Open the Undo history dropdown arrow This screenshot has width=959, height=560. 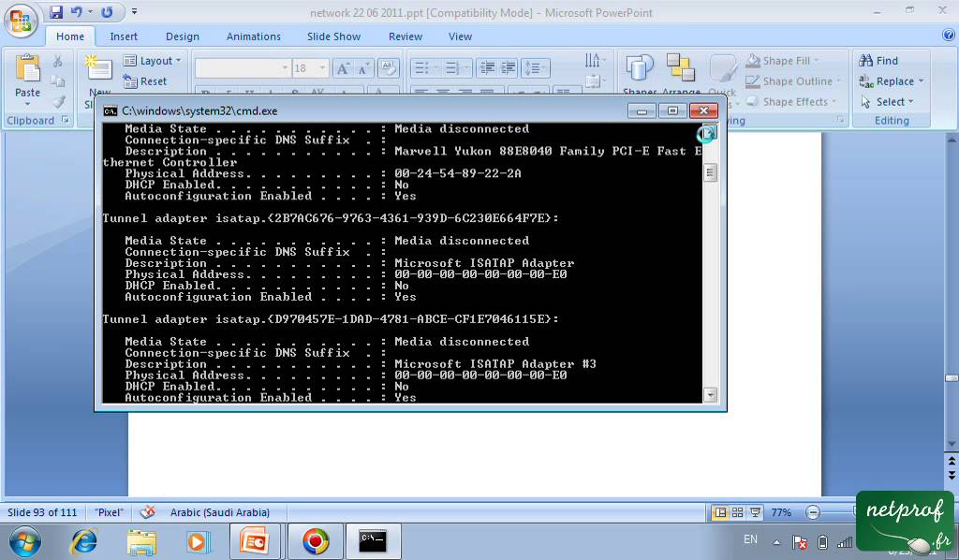pyautogui.click(x=90, y=11)
